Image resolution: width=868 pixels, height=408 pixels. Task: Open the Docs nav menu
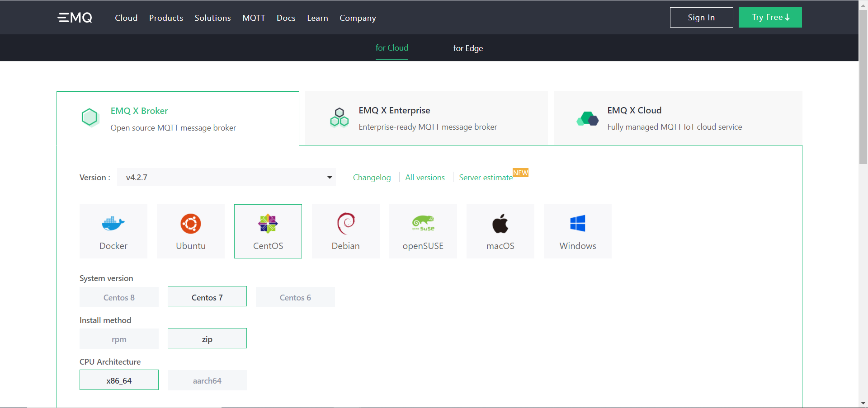[286, 18]
